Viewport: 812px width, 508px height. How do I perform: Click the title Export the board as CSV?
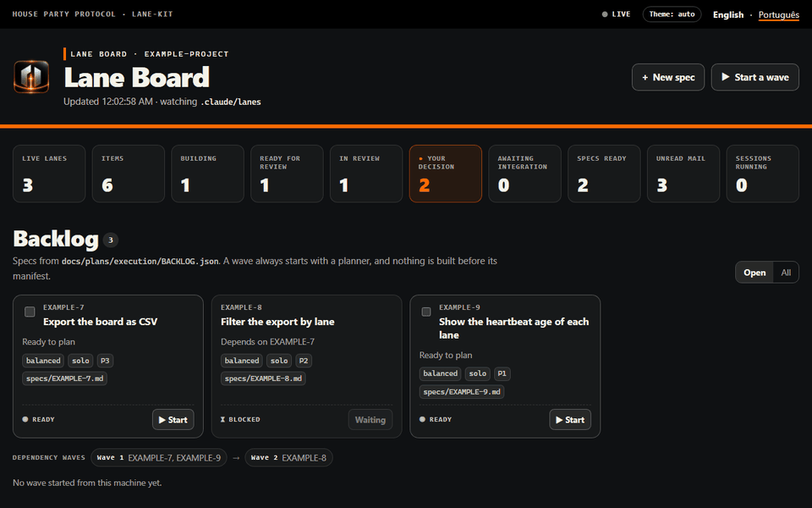click(x=101, y=322)
